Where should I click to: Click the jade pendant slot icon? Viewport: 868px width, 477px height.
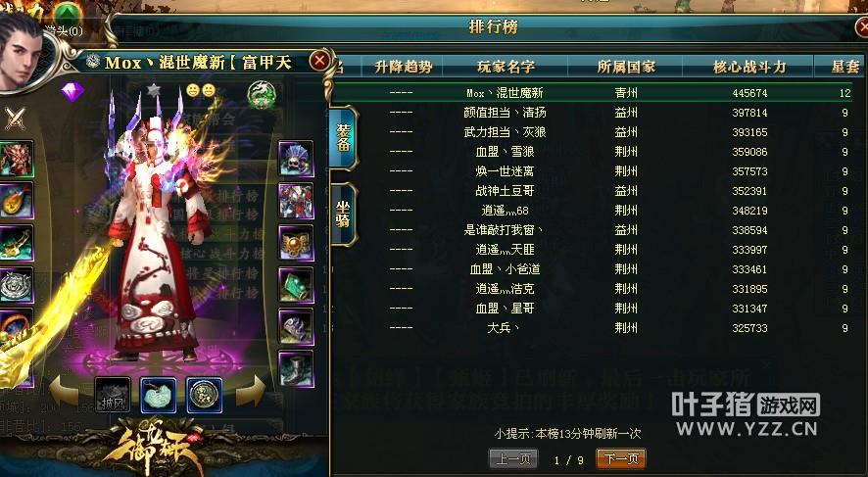[159, 395]
